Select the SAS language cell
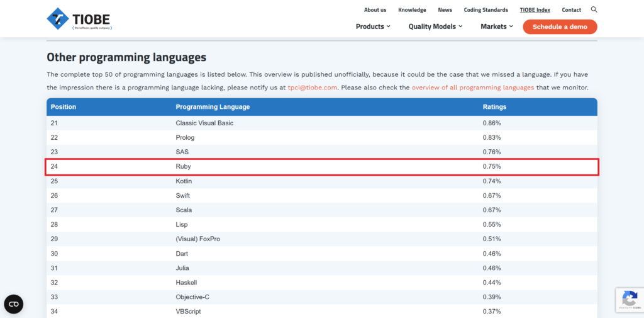 182,152
